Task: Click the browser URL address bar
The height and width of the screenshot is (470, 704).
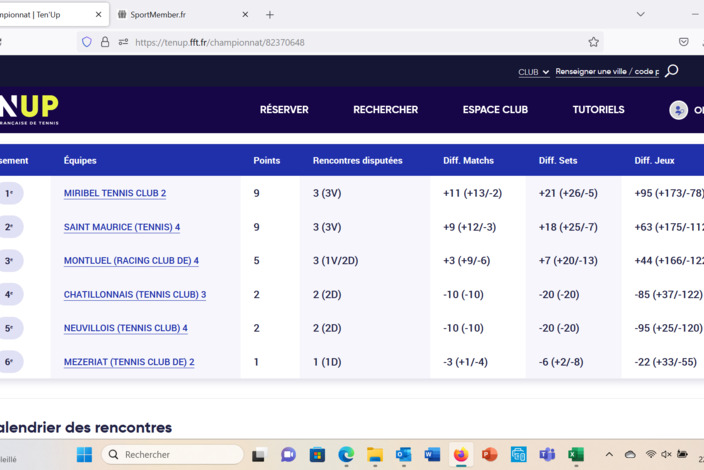Action: (x=340, y=42)
